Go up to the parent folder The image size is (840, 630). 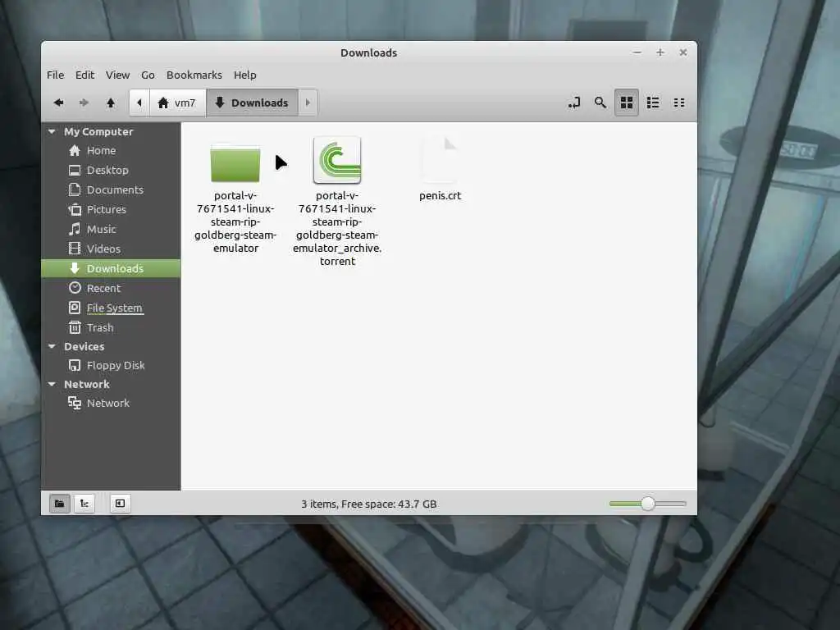pyautogui.click(x=111, y=103)
